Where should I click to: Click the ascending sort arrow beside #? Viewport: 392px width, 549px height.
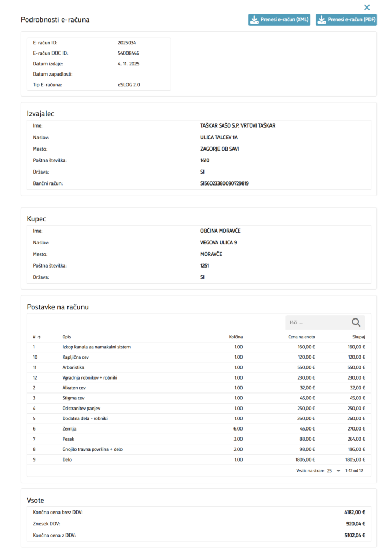tap(39, 337)
